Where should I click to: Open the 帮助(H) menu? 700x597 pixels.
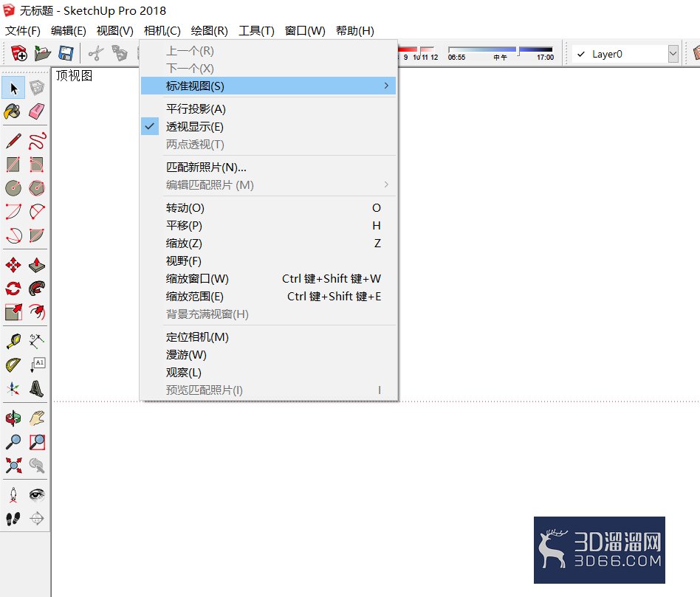pyautogui.click(x=355, y=31)
